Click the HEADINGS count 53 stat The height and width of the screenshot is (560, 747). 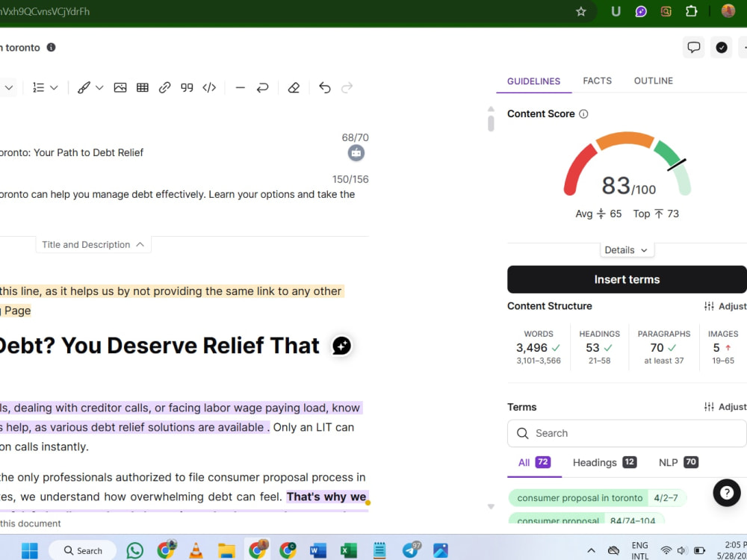click(599, 348)
